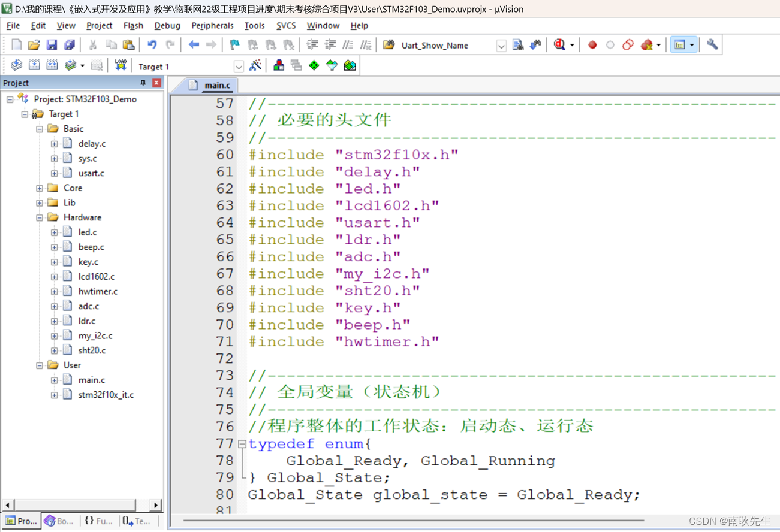
Task: Select hwtimer.c in the project tree
Action: tap(98, 292)
